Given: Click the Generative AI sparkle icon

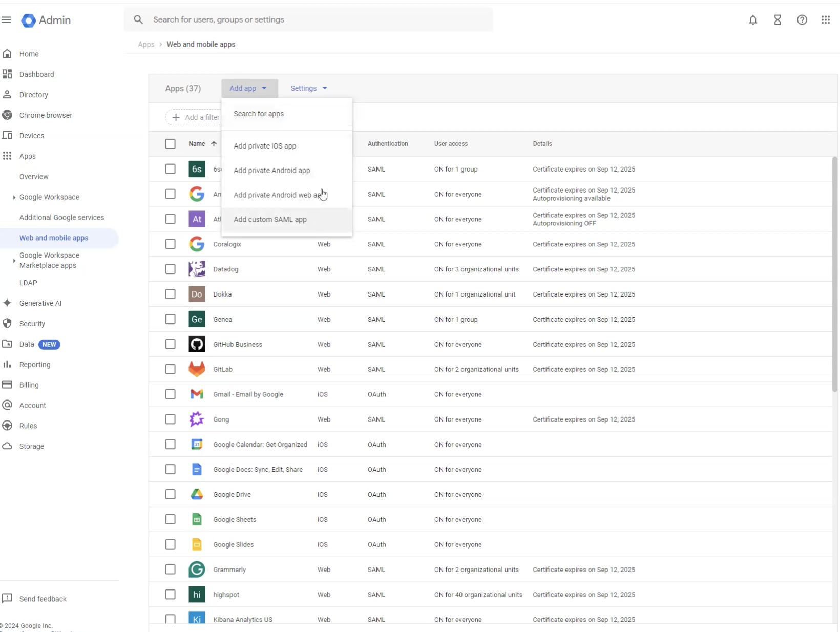Looking at the screenshot, I should coord(7,303).
